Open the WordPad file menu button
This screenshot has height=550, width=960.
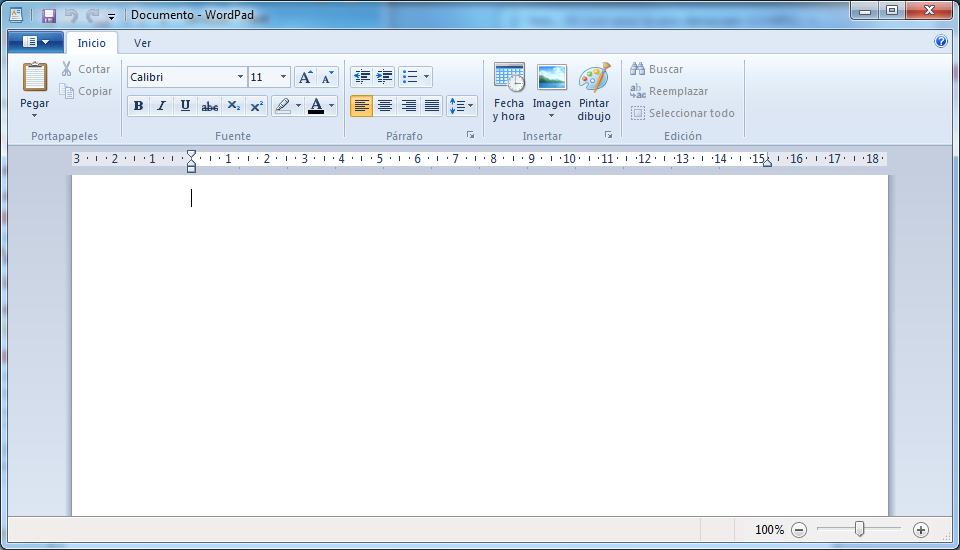pos(36,42)
